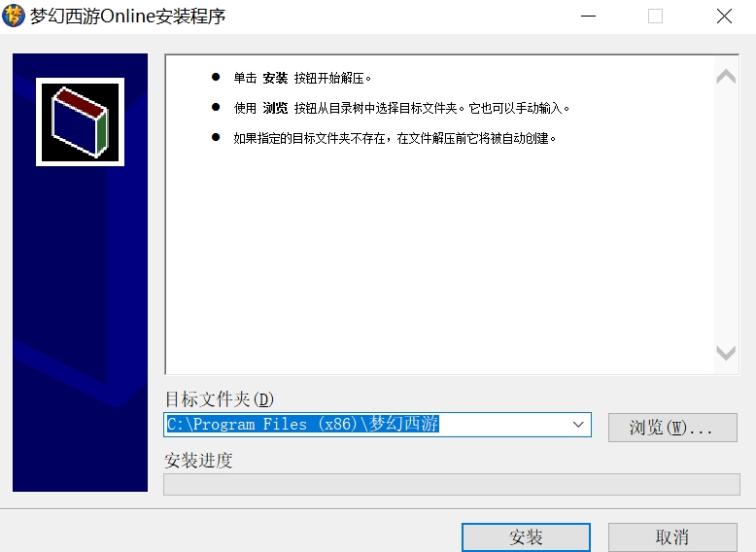Expand the destination folder dropdown arrow
Screen dimensions: 756x552
point(578,425)
